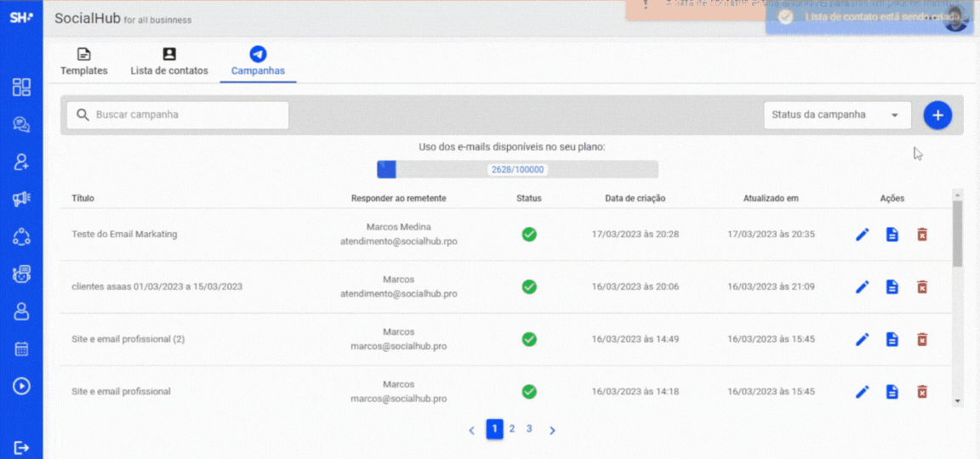Click title clientes asaas 01/03/2023 a 15/03/2023

pyautogui.click(x=157, y=286)
